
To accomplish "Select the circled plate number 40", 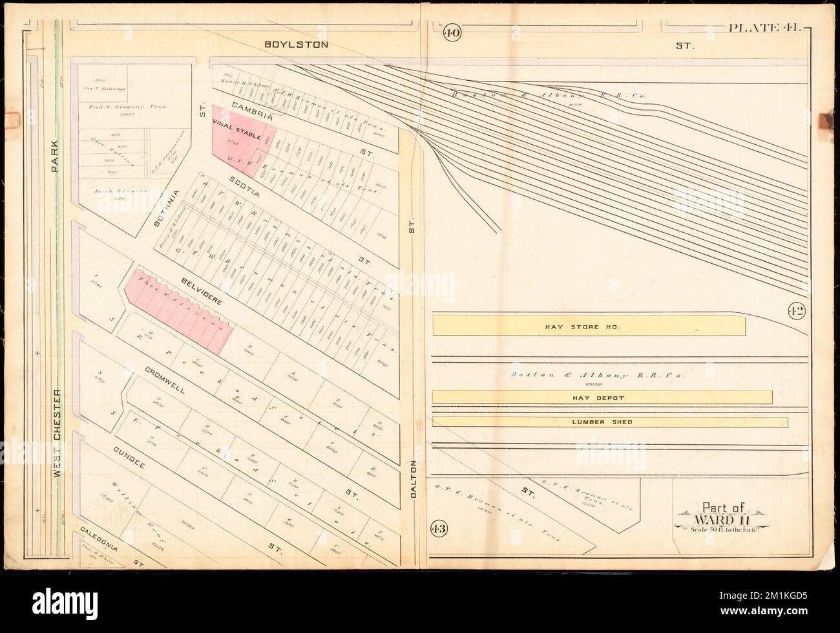I will [452, 34].
